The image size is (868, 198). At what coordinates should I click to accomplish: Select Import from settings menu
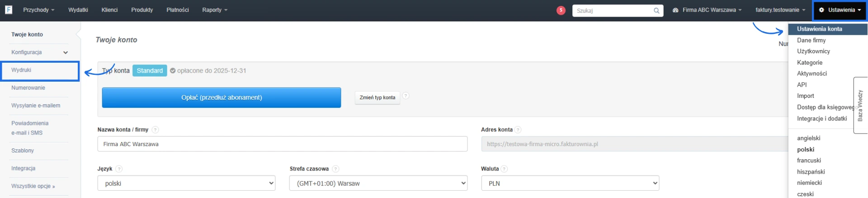tap(805, 96)
